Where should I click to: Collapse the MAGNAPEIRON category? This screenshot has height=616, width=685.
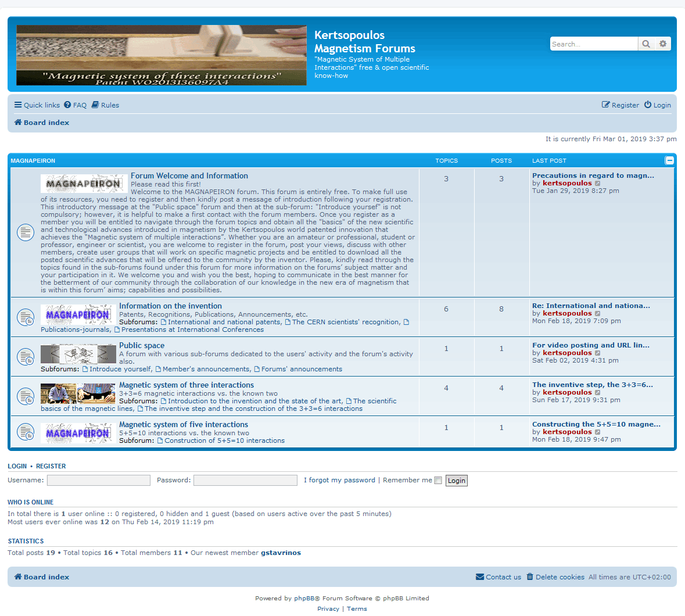point(669,160)
